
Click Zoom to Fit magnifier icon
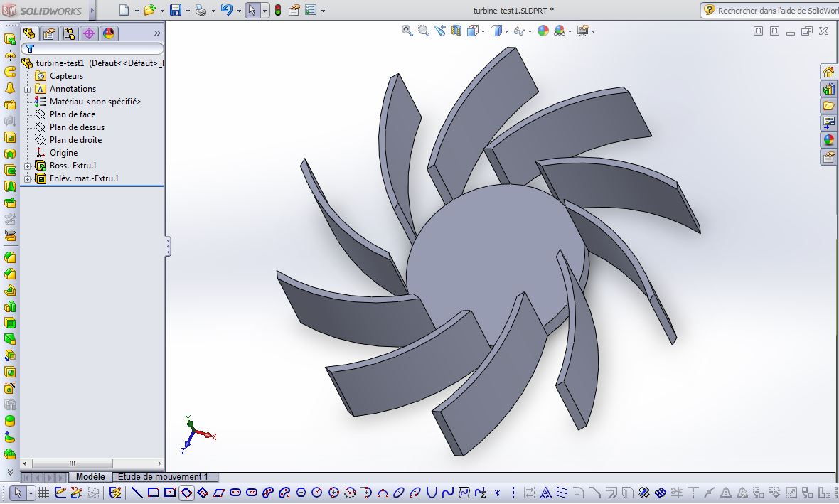(407, 31)
